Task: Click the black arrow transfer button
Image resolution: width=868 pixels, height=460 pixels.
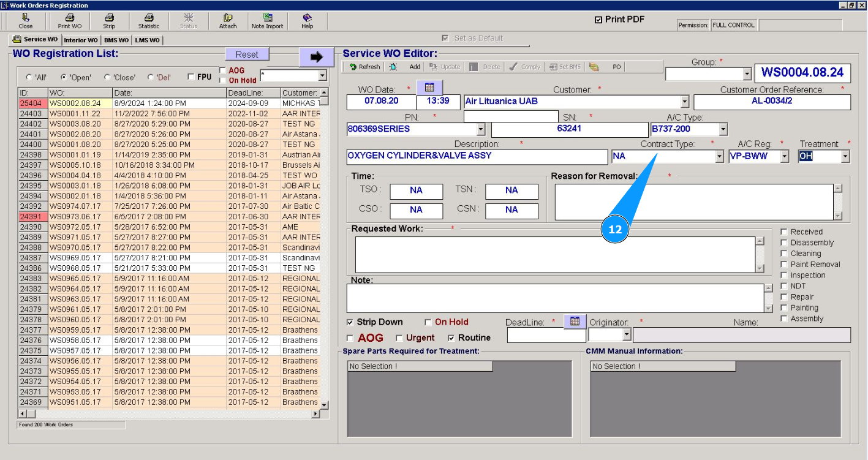Action: 316,57
